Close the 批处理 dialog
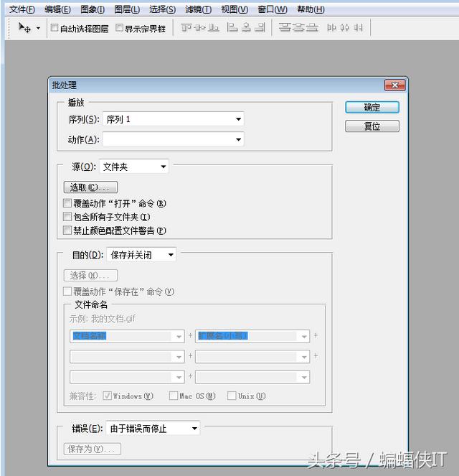 coord(394,85)
